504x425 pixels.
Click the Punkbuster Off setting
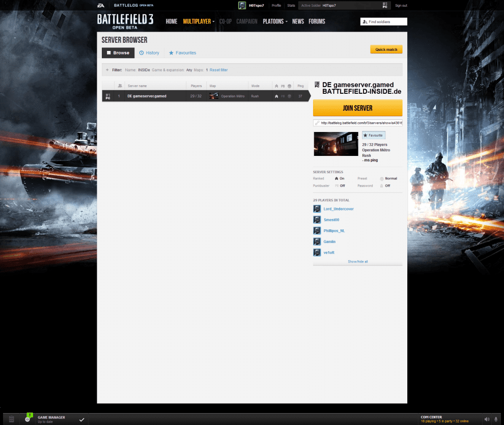pos(341,185)
